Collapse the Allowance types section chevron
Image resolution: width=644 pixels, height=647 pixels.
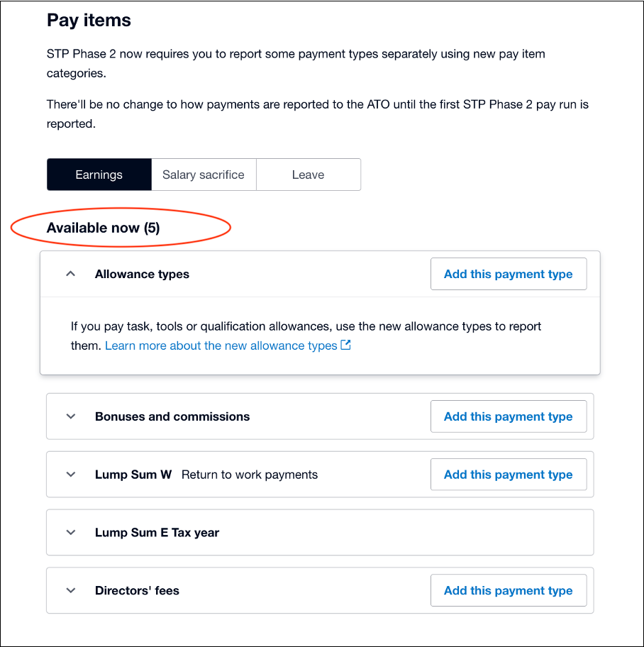(x=70, y=274)
